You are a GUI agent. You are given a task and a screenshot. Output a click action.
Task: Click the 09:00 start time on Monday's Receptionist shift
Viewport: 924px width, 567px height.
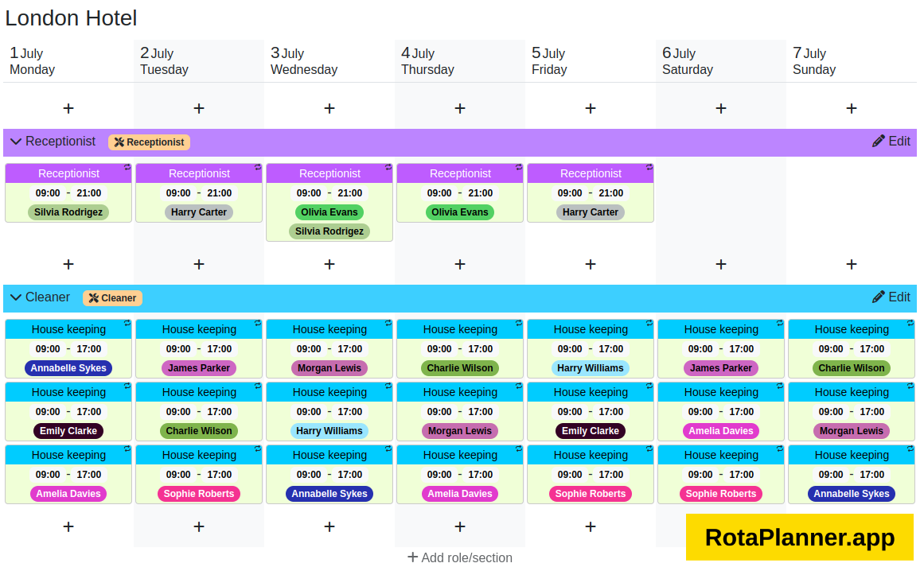point(48,192)
